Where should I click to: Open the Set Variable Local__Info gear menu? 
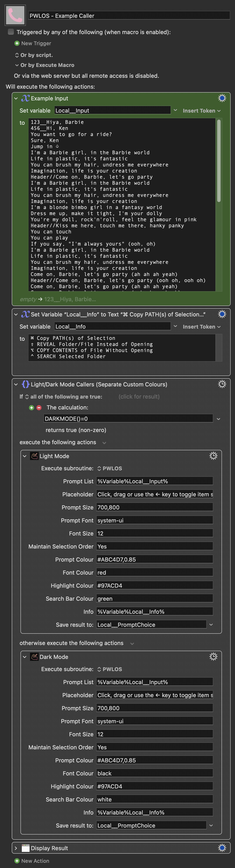pyautogui.click(x=222, y=314)
